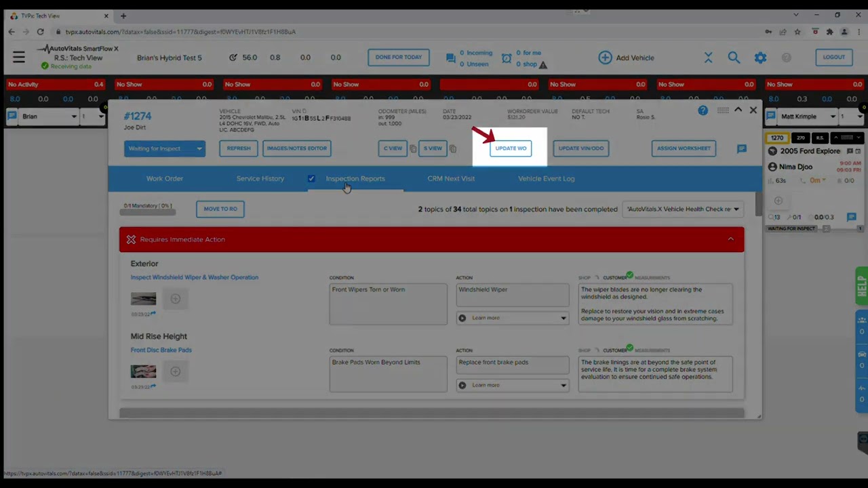Switch to the Service History tab
Image resolution: width=868 pixels, height=488 pixels.
tap(260, 179)
